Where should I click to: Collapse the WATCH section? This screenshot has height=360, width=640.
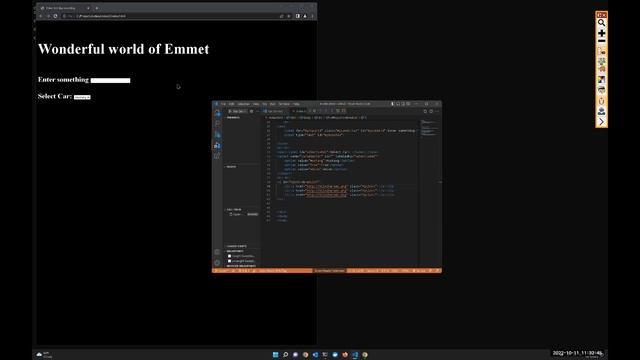pyautogui.click(x=231, y=167)
